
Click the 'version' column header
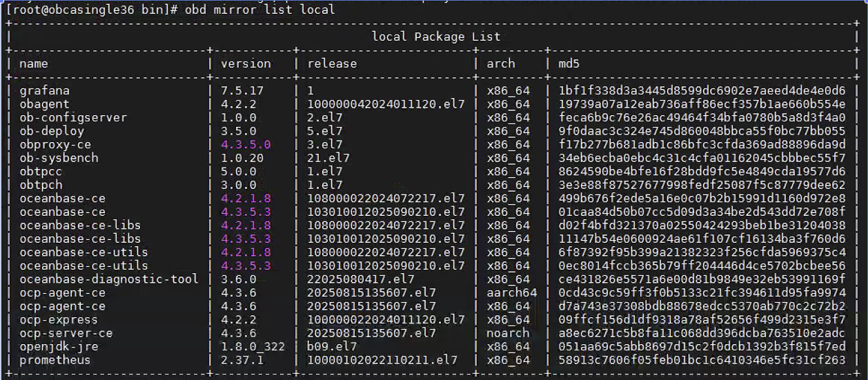(246, 63)
